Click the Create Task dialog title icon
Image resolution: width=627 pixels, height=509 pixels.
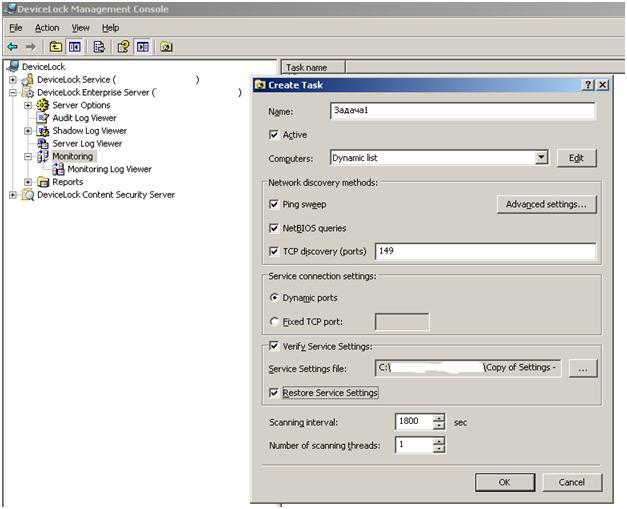click(260, 85)
